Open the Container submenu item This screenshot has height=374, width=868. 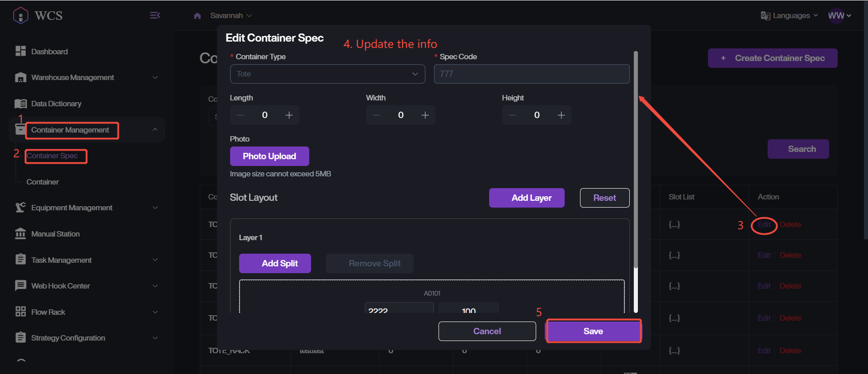42,182
